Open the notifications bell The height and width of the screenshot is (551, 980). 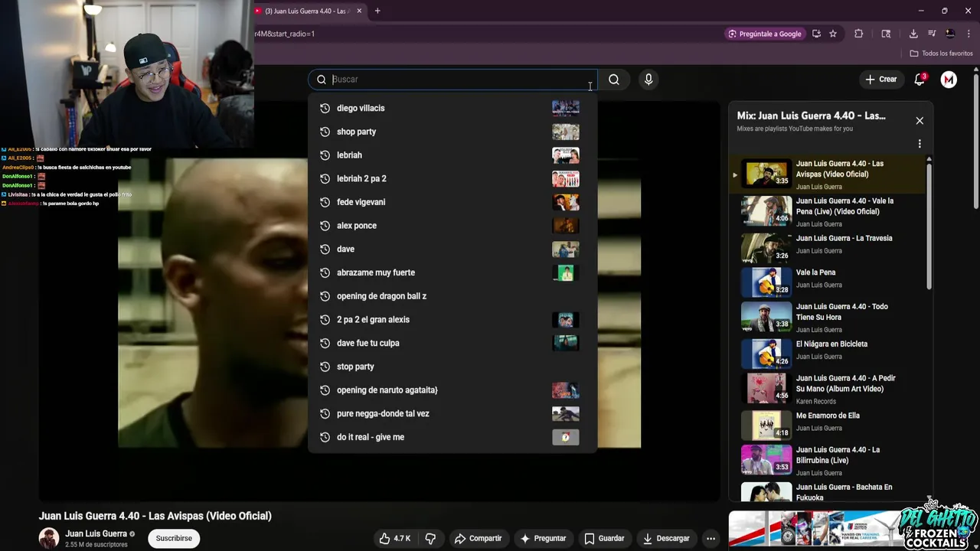point(920,80)
